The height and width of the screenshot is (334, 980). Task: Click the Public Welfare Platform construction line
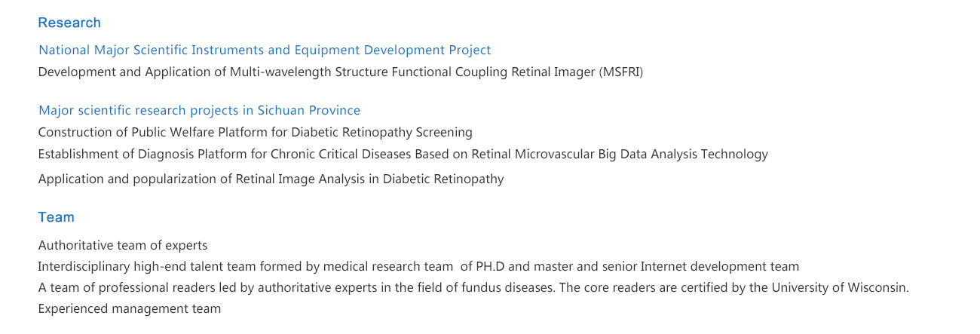256,133
